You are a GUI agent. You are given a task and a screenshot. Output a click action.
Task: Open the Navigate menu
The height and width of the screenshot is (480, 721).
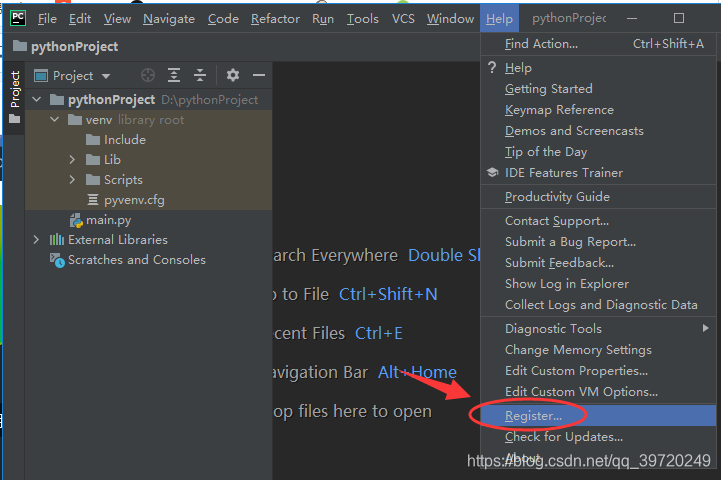pyautogui.click(x=169, y=19)
